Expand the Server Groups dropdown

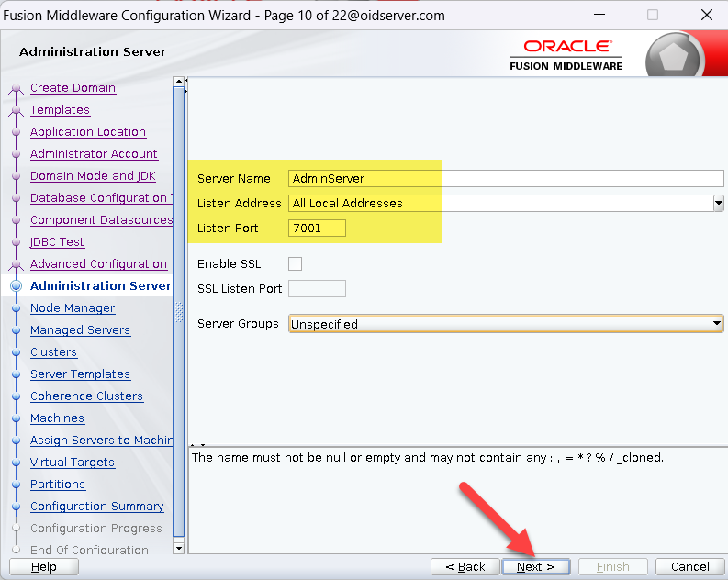(717, 323)
